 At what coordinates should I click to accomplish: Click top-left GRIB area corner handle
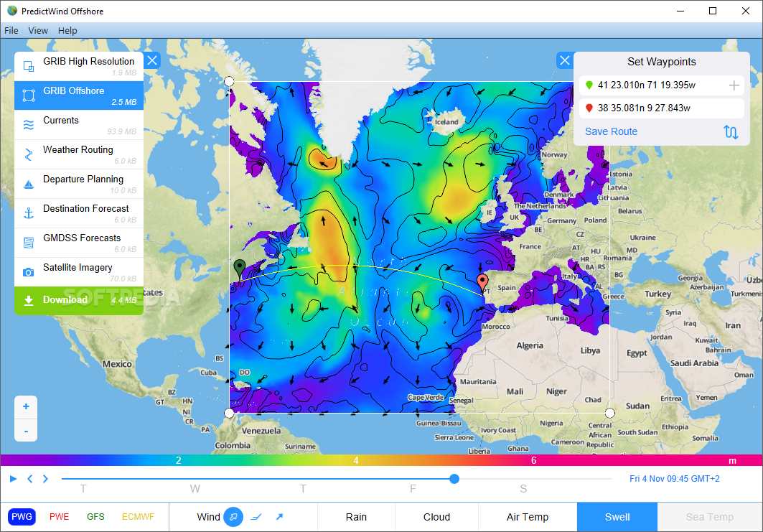pos(229,81)
